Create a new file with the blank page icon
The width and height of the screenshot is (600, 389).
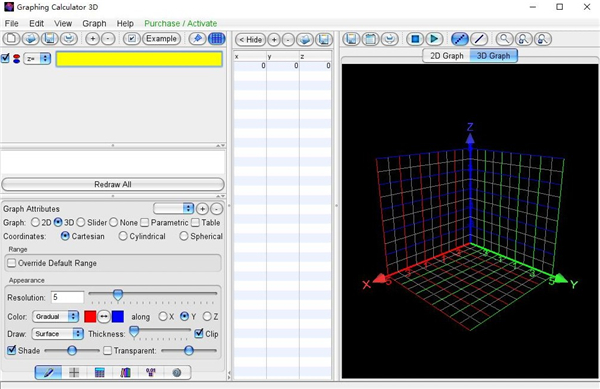point(11,39)
